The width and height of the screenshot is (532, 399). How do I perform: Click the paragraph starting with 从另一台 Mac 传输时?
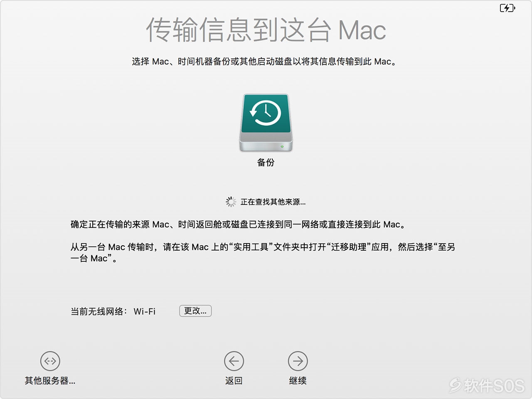(263, 253)
